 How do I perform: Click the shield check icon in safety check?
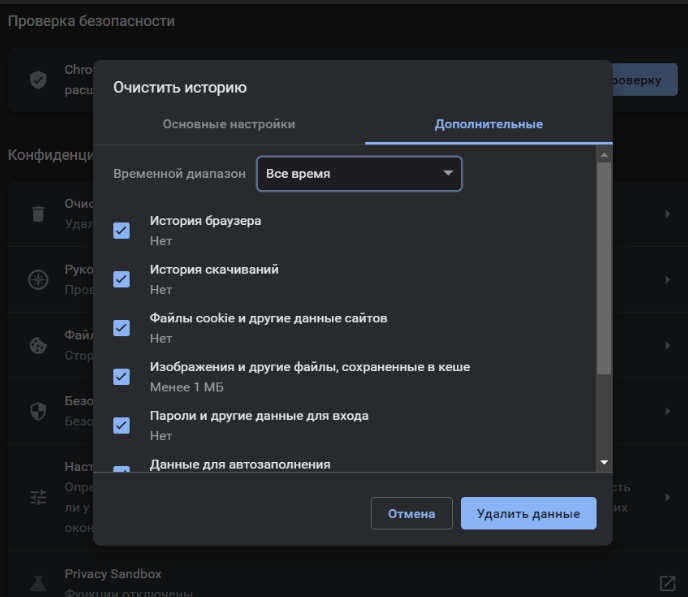point(39,79)
